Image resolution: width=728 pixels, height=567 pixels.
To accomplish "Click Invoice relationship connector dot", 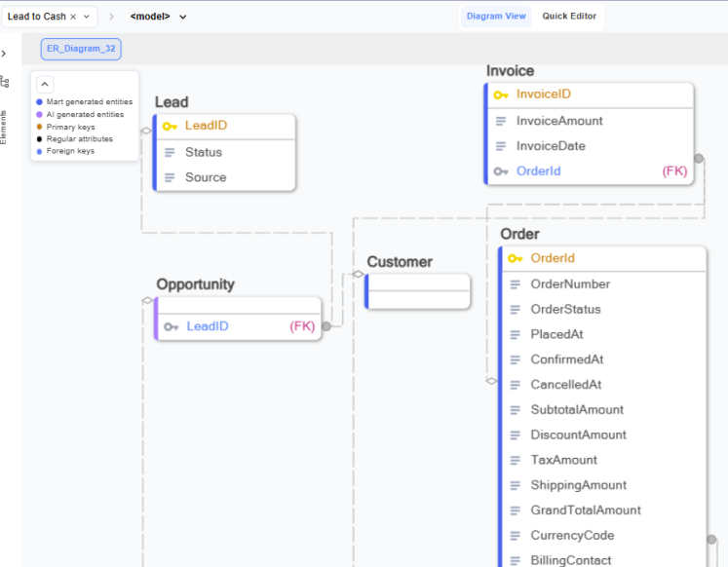I will [699, 159].
